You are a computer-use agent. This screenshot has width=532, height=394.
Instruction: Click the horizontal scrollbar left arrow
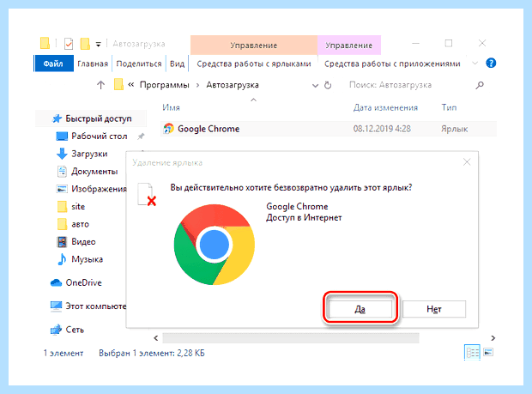[155, 338]
